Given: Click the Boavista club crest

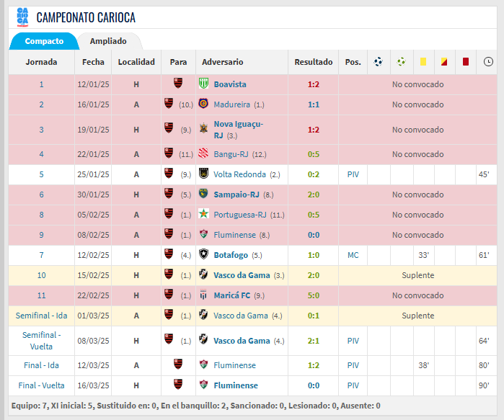Looking at the screenshot, I should [x=203, y=84].
